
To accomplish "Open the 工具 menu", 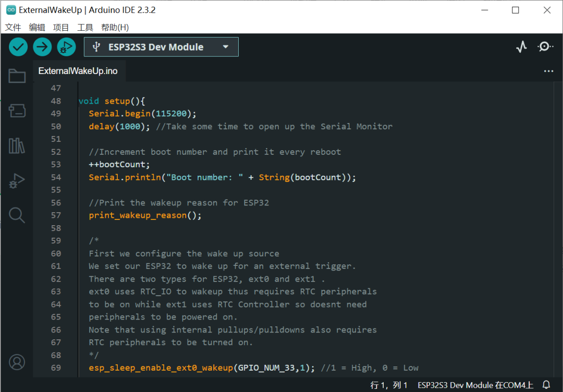I will (85, 27).
